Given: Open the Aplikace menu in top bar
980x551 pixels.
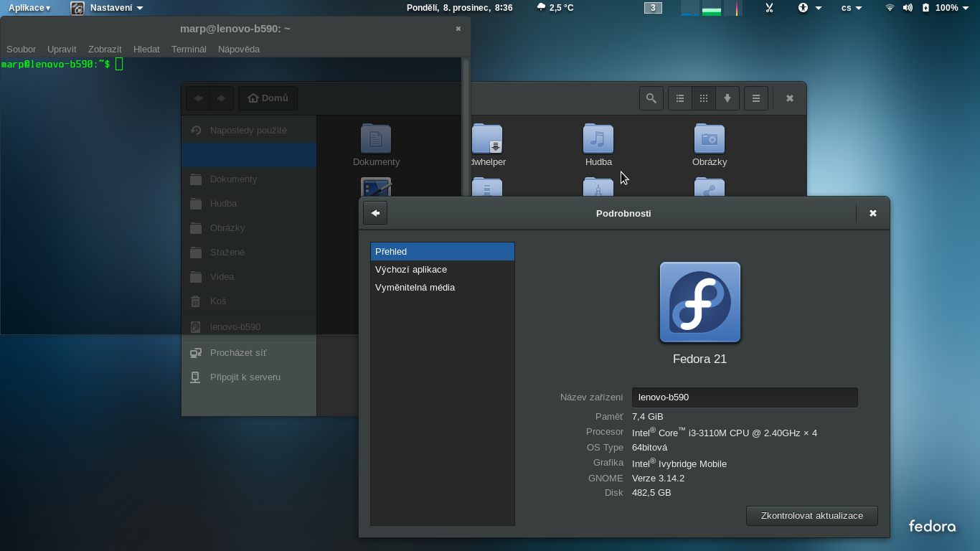Looking at the screenshot, I should (29, 8).
